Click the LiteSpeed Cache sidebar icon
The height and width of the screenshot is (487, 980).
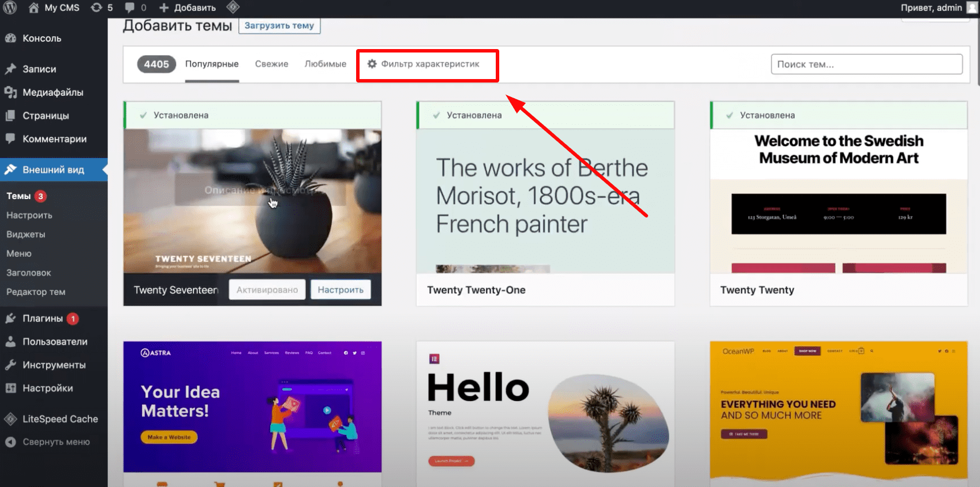coord(10,419)
